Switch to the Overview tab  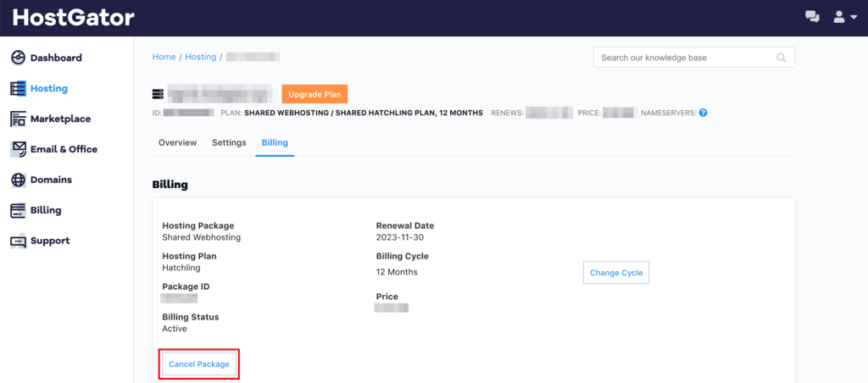tap(177, 142)
